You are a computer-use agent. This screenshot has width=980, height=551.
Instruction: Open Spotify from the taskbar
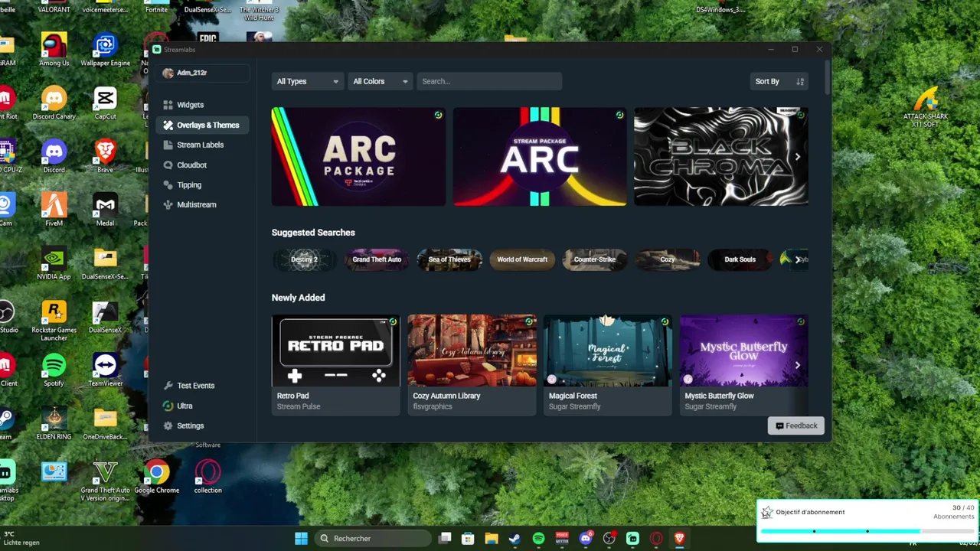(538, 539)
